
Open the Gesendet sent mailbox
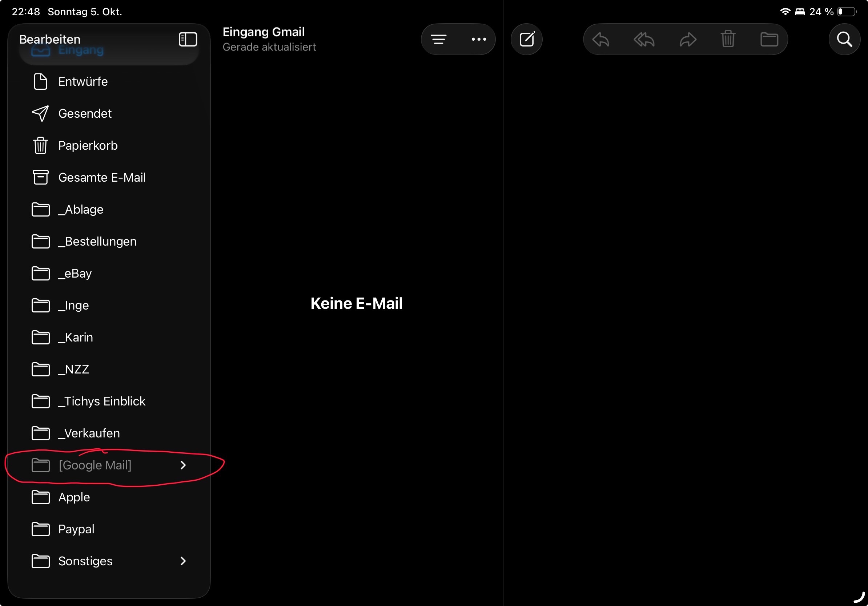85,114
